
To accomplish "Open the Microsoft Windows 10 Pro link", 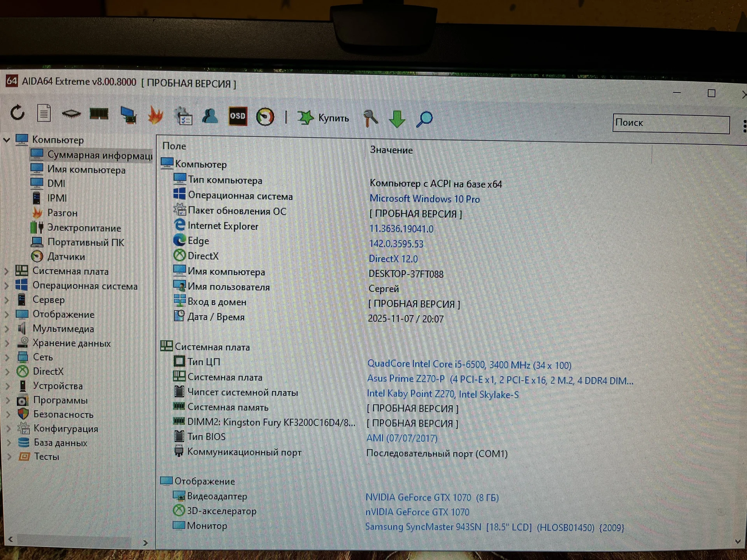I will tap(424, 199).
